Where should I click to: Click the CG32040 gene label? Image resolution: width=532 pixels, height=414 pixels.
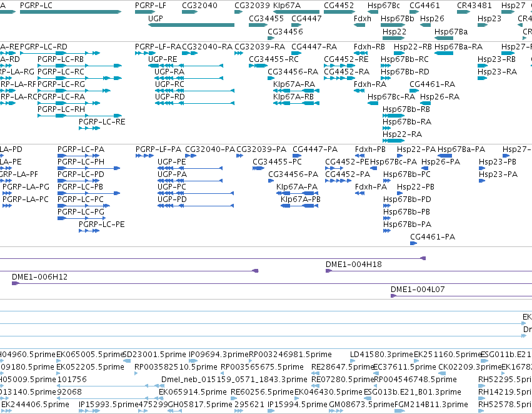tap(199, 6)
